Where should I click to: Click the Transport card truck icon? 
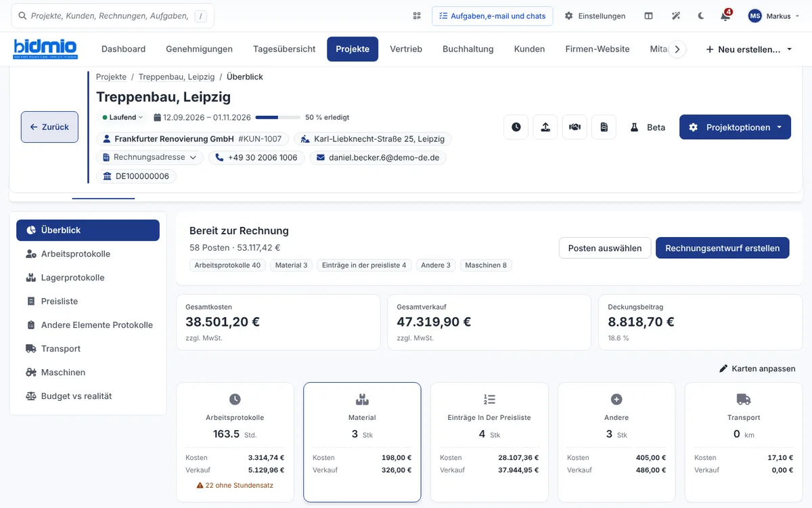click(744, 400)
